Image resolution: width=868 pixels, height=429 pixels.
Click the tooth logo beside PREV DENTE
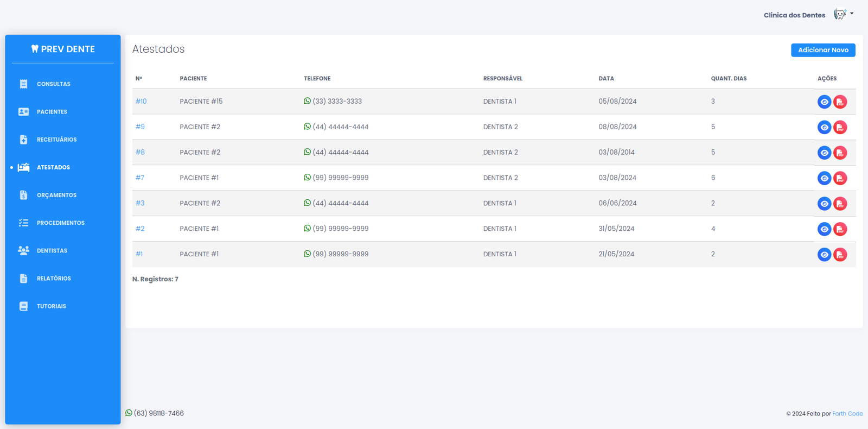[35, 49]
